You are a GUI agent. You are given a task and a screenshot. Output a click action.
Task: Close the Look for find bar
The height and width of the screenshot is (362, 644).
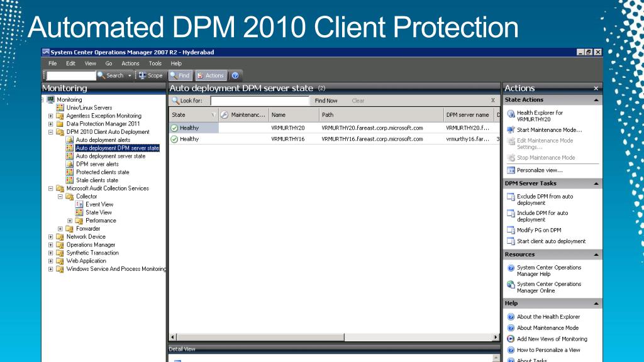(493, 101)
